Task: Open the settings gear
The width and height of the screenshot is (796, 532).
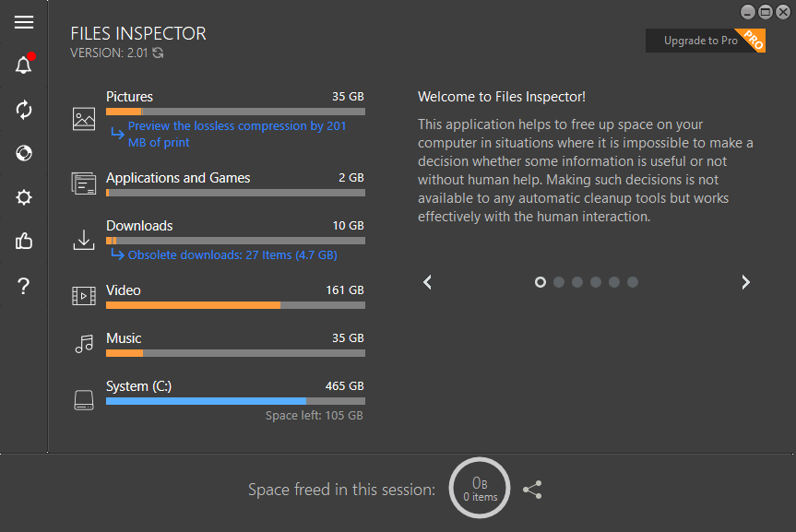Action: tap(24, 197)
